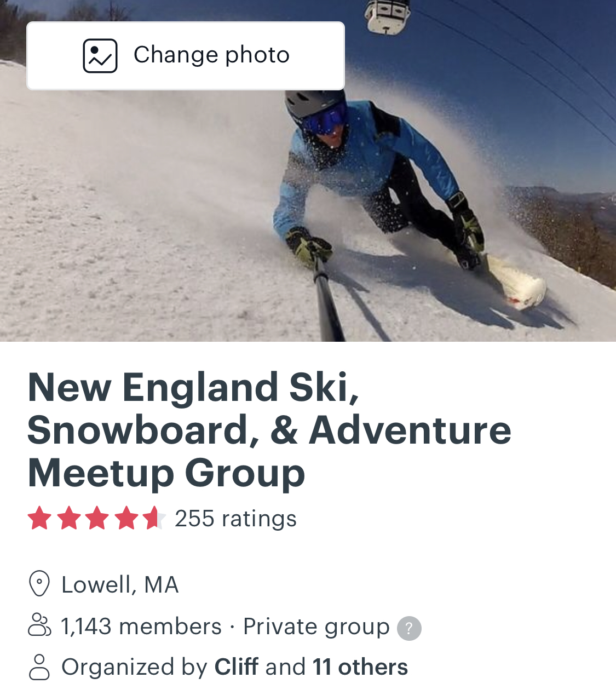Image resolution: width=616 pixels, height=695 pixels.
Task: Open the 255 ratings link
Action: (x=235, y=519)
